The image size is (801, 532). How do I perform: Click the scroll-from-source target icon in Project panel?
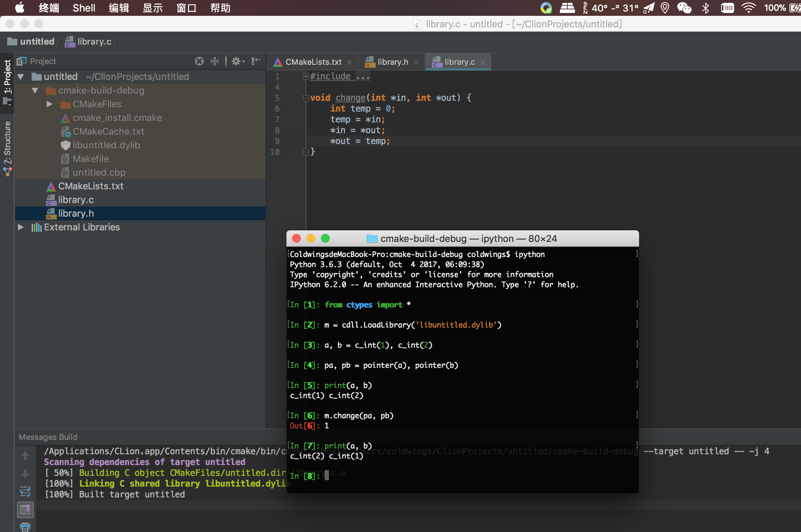coord(199,61)
